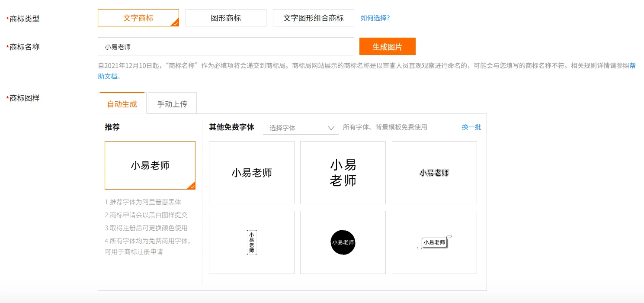
Task: Click the chevron arrow of font selector
Action: [x=331, y=128]
